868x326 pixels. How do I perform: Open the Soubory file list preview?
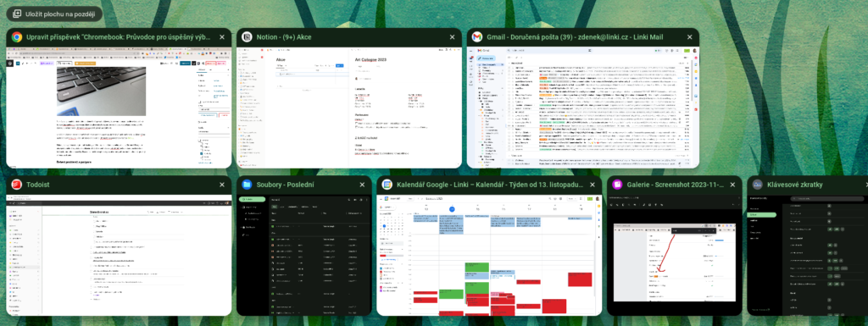[304, 255]
